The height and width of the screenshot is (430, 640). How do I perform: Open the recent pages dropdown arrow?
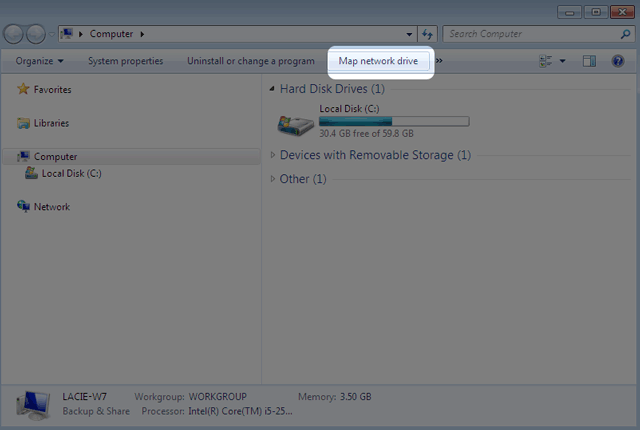(52, 34)
